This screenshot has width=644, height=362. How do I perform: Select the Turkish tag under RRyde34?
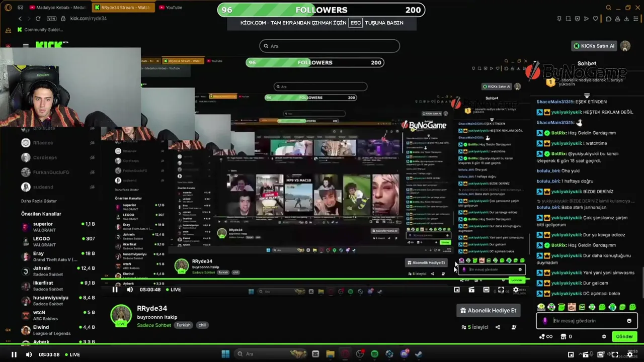183,325
